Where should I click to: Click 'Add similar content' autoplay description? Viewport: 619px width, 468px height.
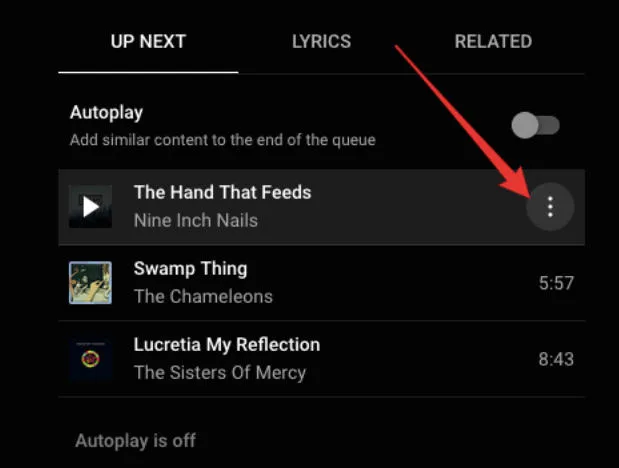(223, 140)
